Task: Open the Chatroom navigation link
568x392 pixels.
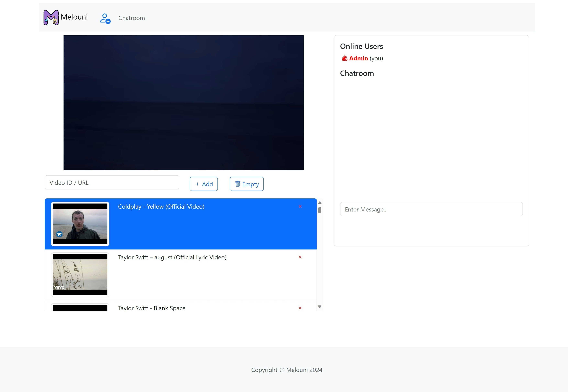Action: click(x=132, y=18)
